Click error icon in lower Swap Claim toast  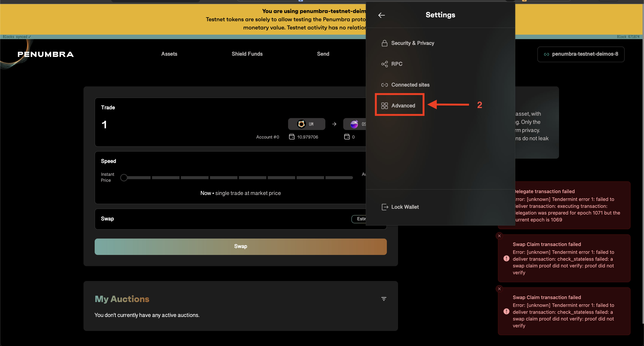click(506, 311)
